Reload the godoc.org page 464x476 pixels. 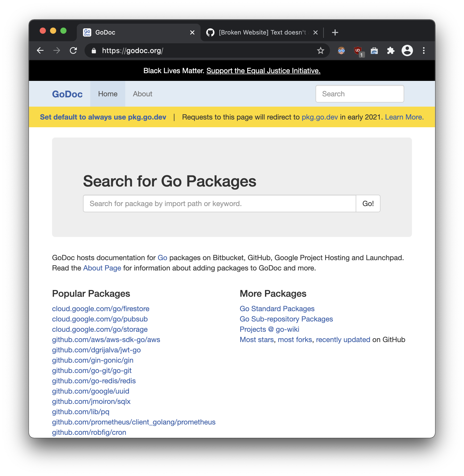coord(73,50)
